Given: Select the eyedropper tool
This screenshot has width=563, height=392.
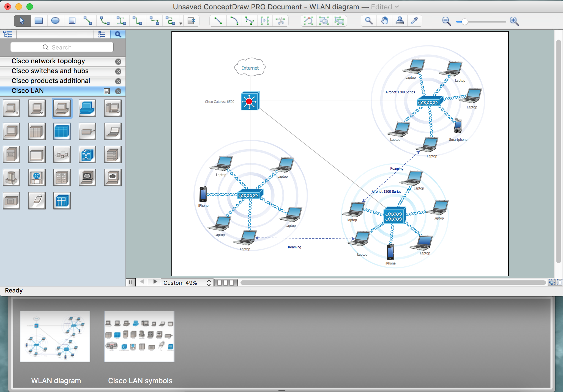Looking at the screenshot, I should pos(414,21).
